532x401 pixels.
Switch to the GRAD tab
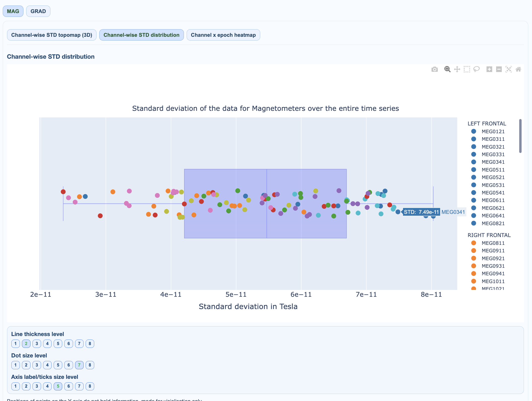point(38,11)
